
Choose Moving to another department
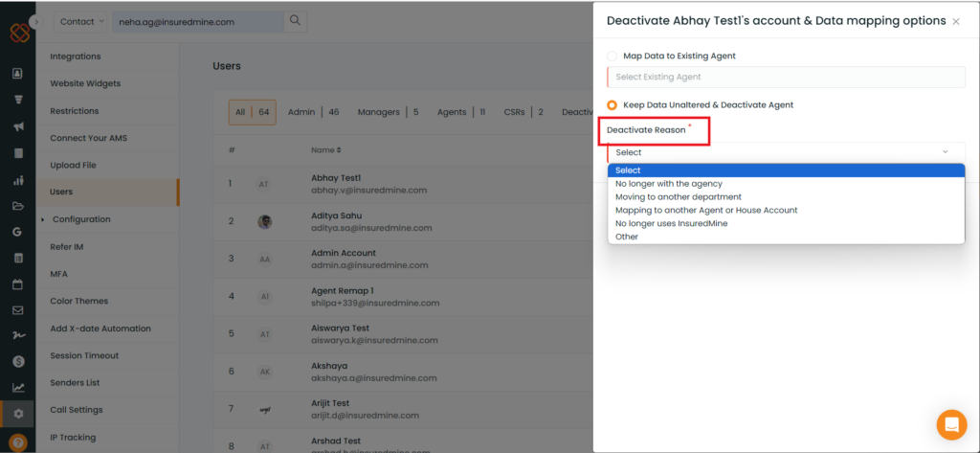pos(787,197)
